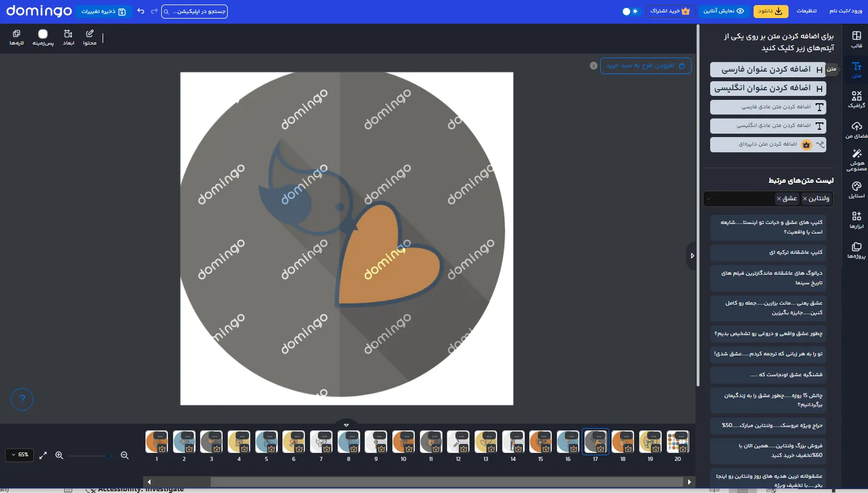This screenshot has width=868, height=493.
Task: Select suggested text قشنگیه عشق اونجاست که
Action: [768, 375]
